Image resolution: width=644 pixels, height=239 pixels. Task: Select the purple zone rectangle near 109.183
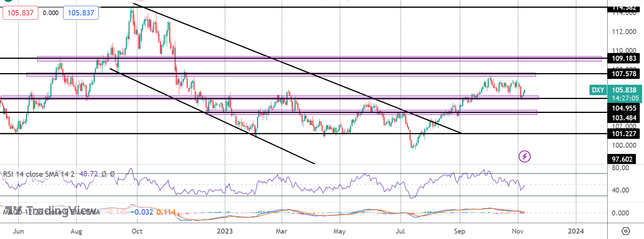[319, 59]
